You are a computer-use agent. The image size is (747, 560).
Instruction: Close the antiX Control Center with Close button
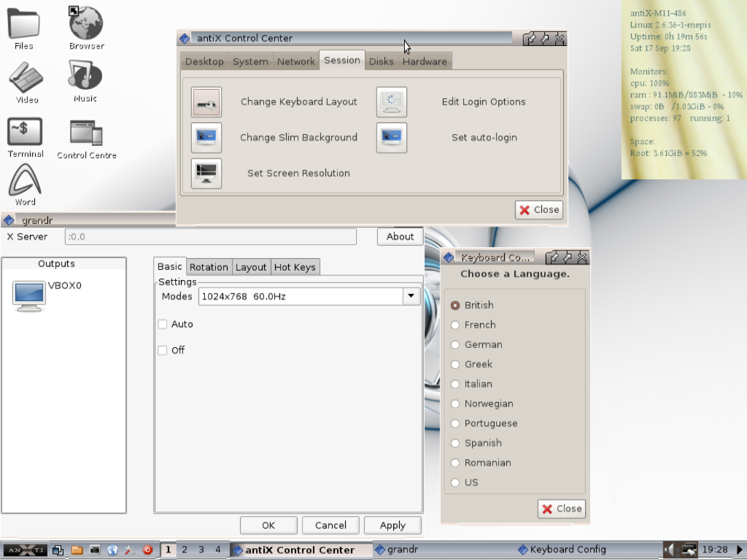pos(539,210)
